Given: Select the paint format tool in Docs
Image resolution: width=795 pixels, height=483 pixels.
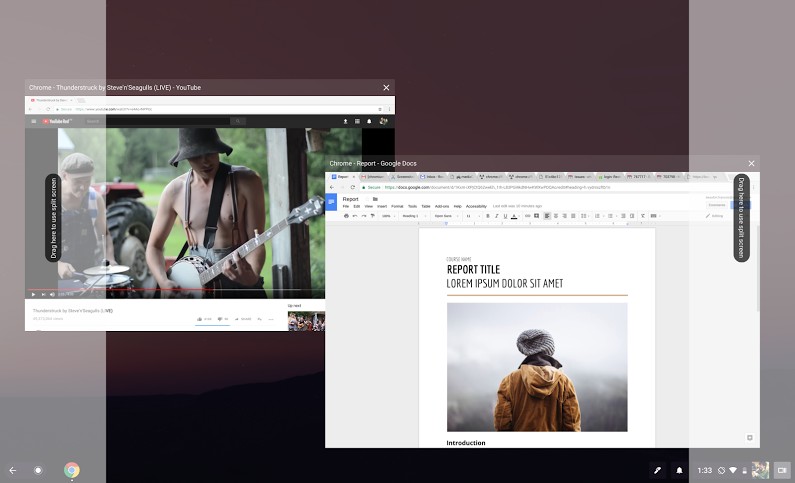Looking at the screenshot, I should click(373, 216).
